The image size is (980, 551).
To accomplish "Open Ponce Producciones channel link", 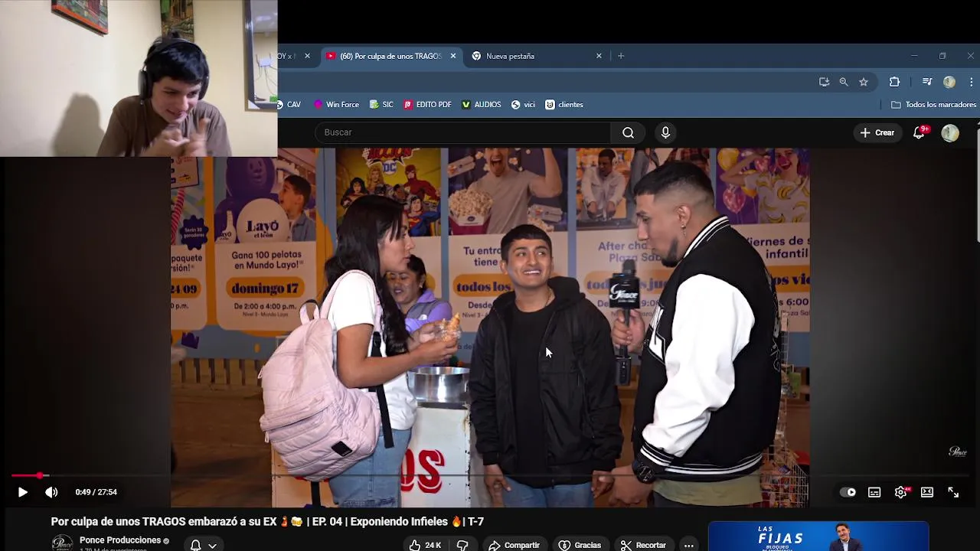I will click(120, 540).
